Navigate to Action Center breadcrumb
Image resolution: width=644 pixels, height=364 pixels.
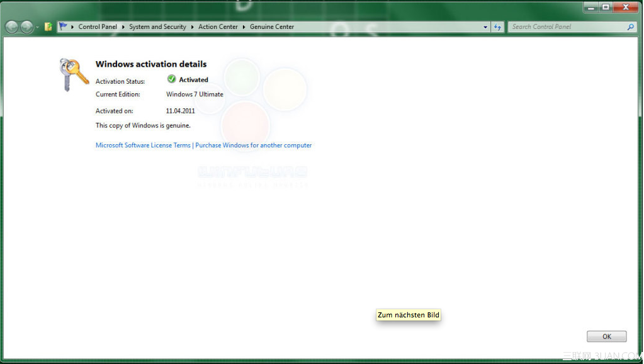[218, 27]
